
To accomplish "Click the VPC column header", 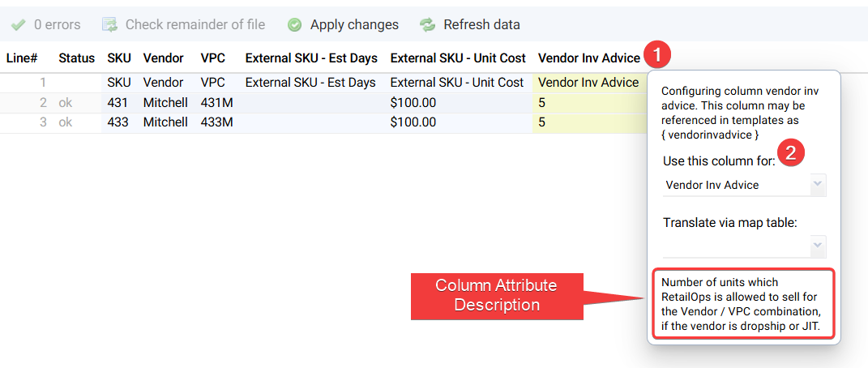I will point(213,58).
